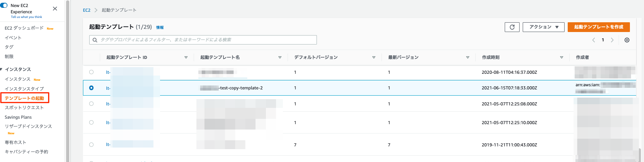The image size is (644, 162).
Task: Select テンプレートの起動 in sidebar
Action: [x=24, y=98]
